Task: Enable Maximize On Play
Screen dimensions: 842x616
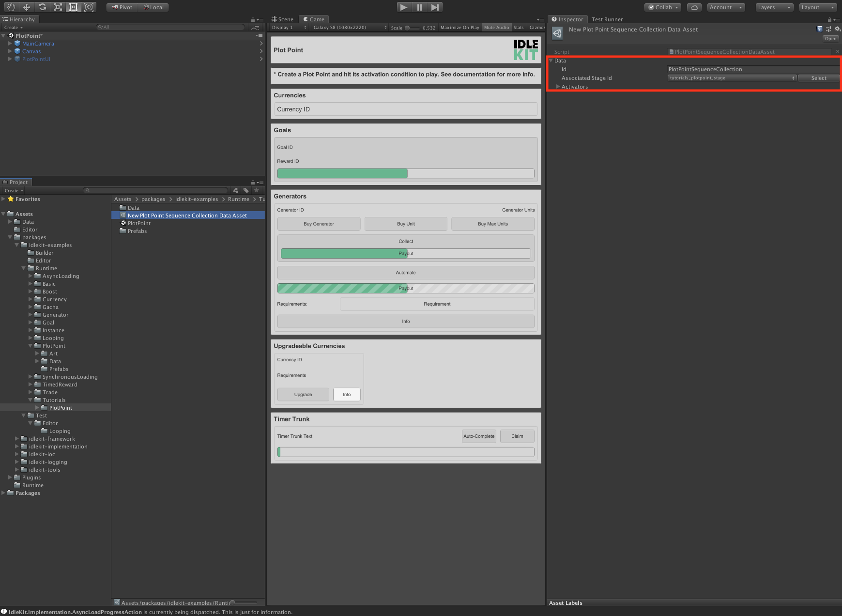Action: 459,27
